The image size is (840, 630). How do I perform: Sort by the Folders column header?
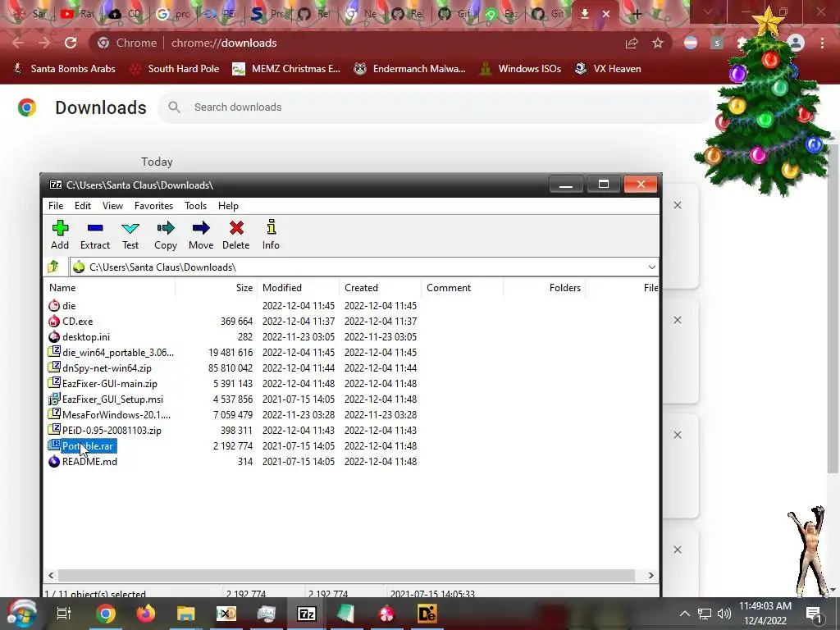pos(545,288)
